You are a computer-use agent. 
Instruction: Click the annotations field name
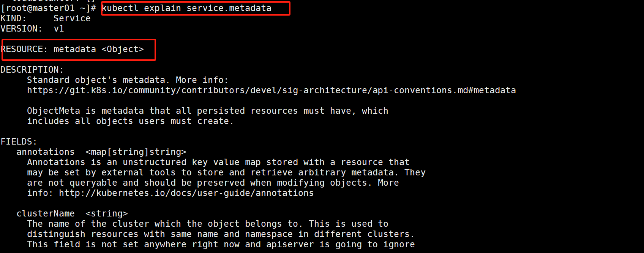tap(46, 152)
